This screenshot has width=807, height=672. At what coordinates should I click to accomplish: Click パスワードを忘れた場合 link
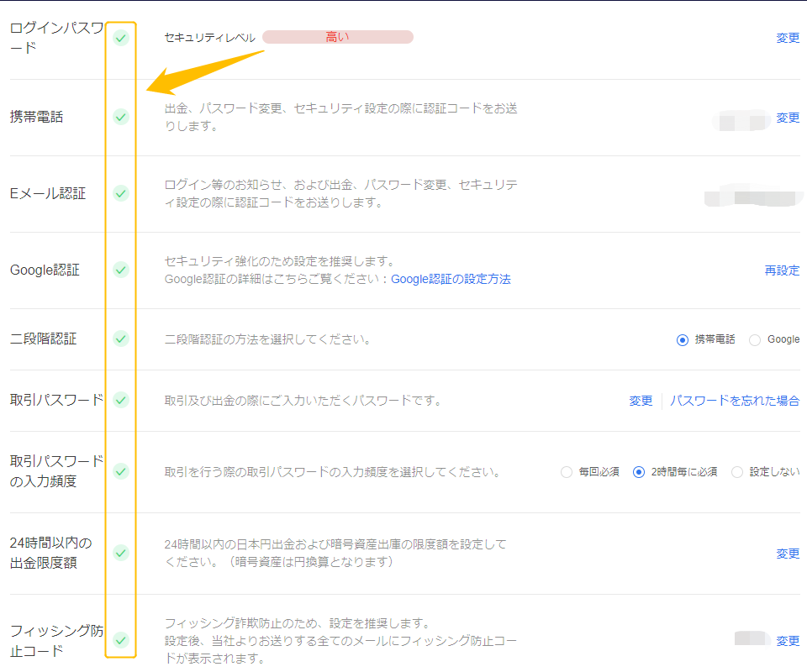tap(735, 401)
